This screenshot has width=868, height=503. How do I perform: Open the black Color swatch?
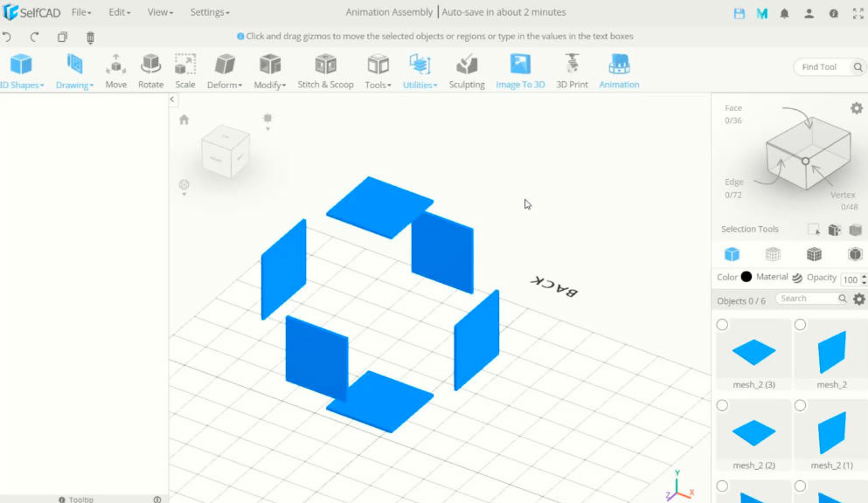click(746, 277)
